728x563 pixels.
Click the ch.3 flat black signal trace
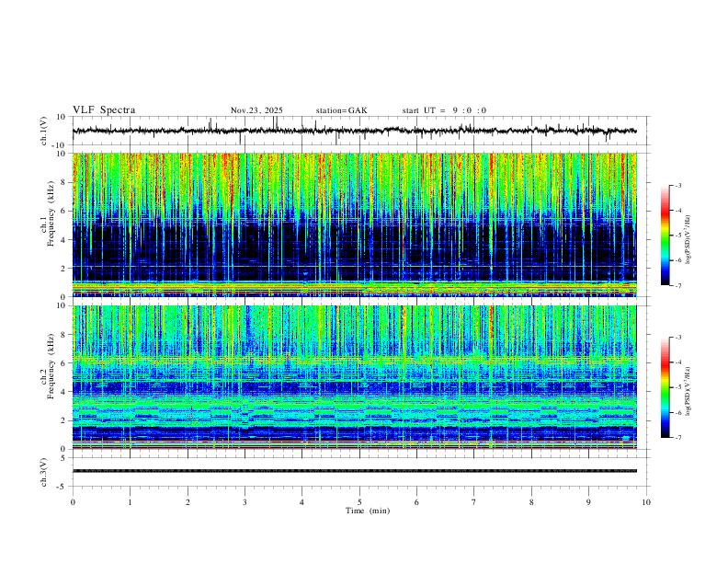354,471
